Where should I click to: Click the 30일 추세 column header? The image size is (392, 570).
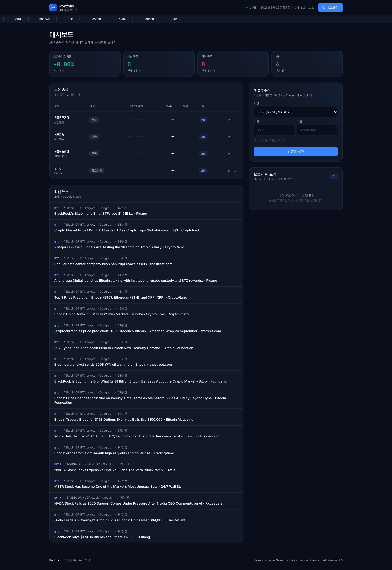click(x=136, y=106)
